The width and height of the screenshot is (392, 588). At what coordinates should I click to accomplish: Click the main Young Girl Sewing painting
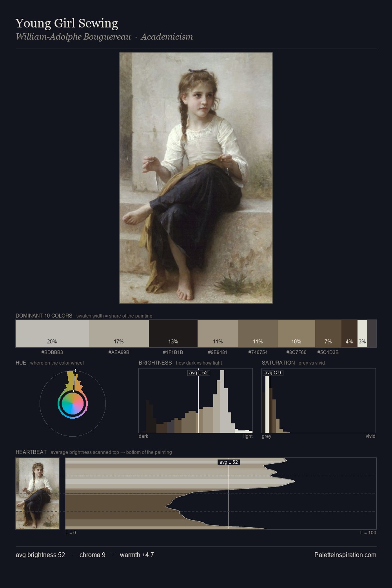tap(196, 178)
